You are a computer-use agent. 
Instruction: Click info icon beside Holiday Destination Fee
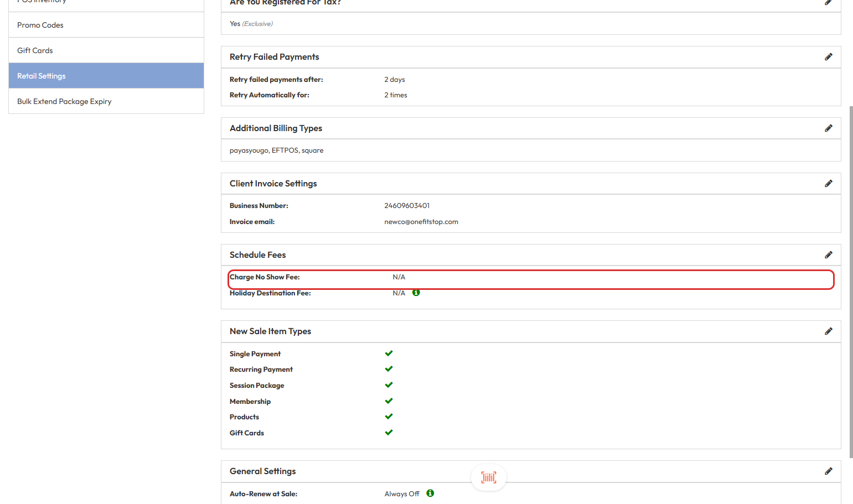[416, 293]
